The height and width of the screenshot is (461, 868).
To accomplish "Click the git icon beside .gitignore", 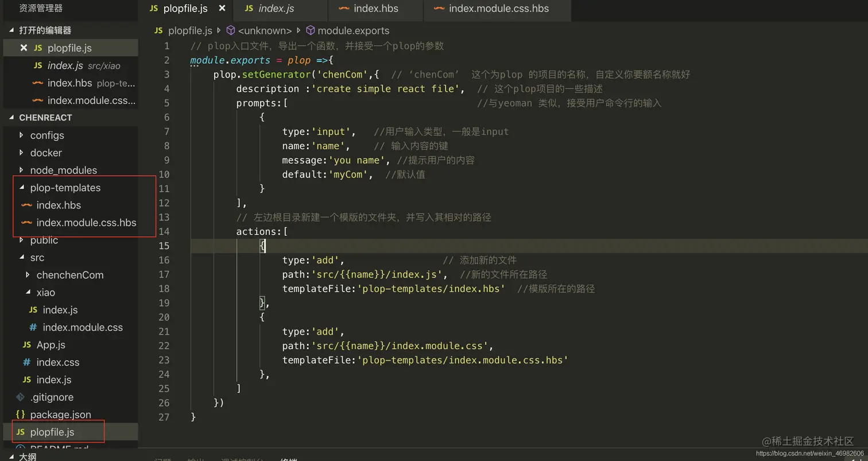I will (20, 397).
